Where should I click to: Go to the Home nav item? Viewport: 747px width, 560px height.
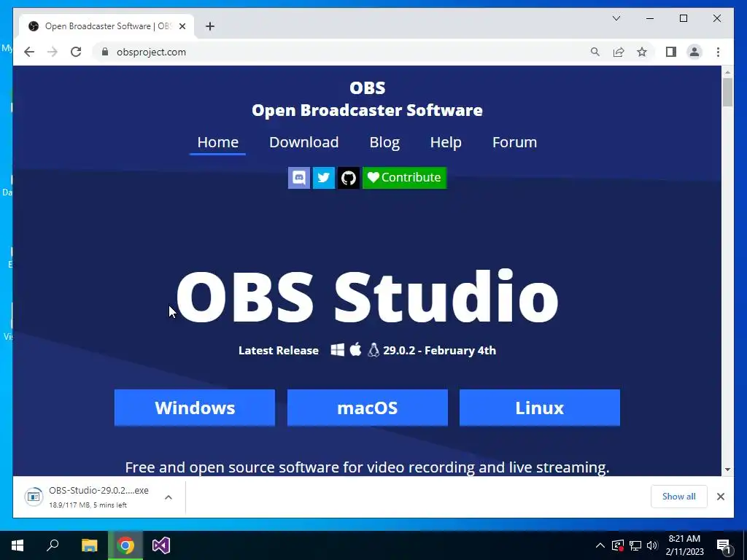[217, 142]
